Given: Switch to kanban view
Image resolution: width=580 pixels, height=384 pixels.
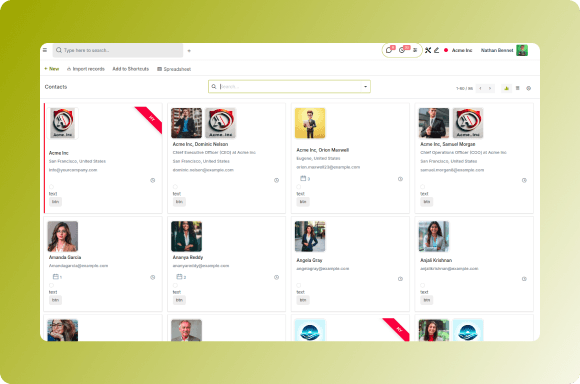Looking at the screenshot, I should [506, 88].
